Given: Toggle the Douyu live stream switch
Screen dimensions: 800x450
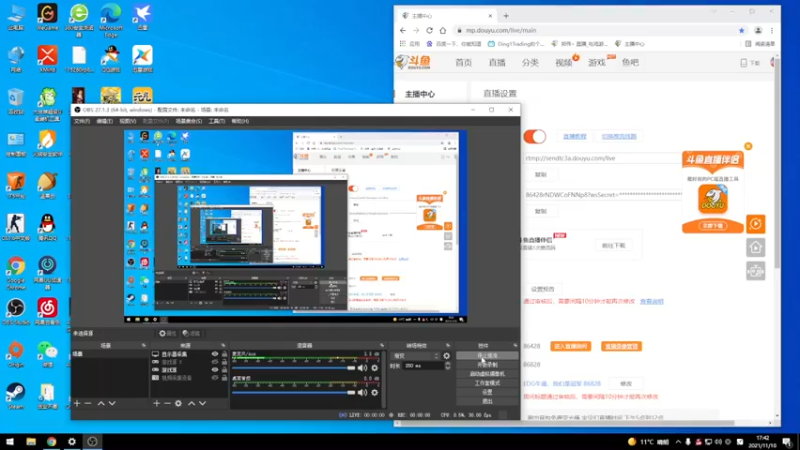Looking at the screenshot, I should coord(535,136).
